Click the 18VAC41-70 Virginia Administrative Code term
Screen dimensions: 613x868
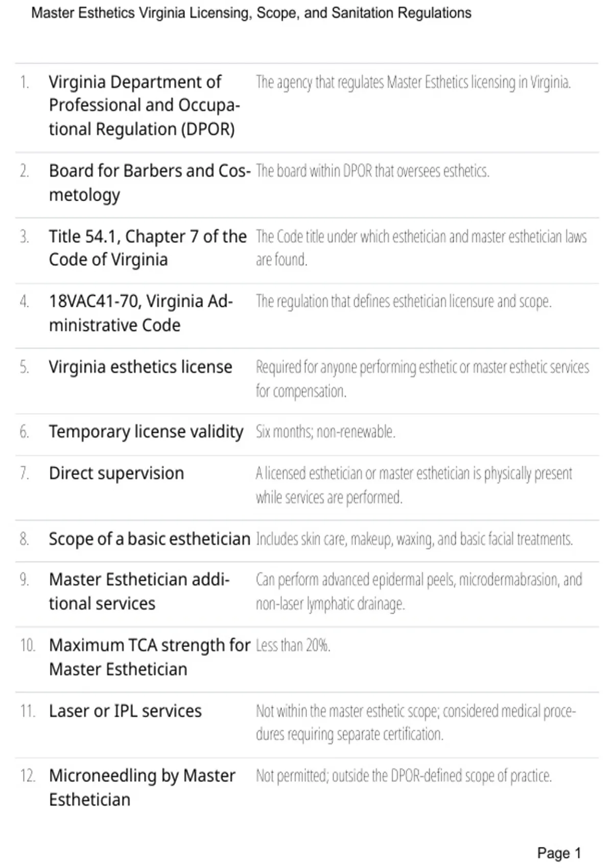(x=141, y=313)
